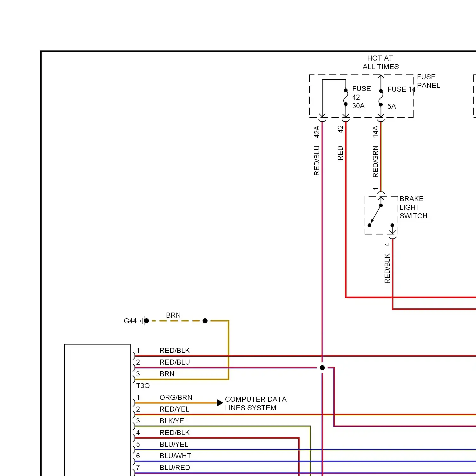This screenshot has width=476, height=476.
Task: Click the G44 ground label
Action: tap(130, 321)
